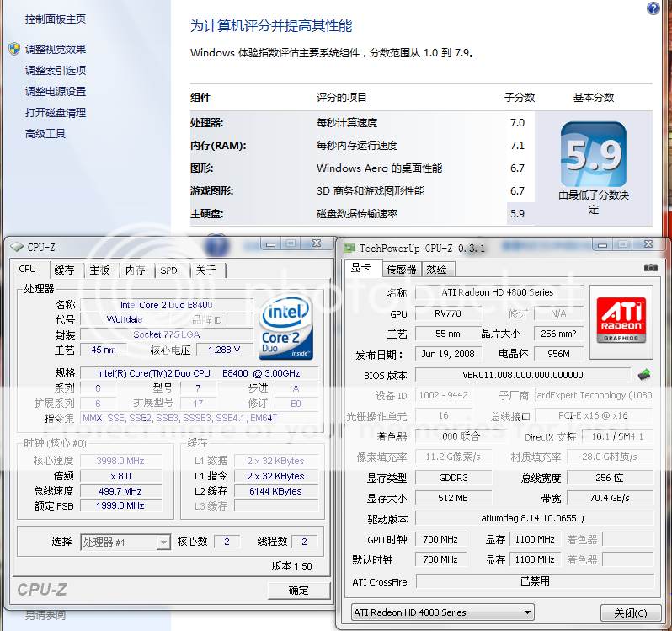Click the GPU RV770 value
The image size is (672, 631).
pos(448,313)
